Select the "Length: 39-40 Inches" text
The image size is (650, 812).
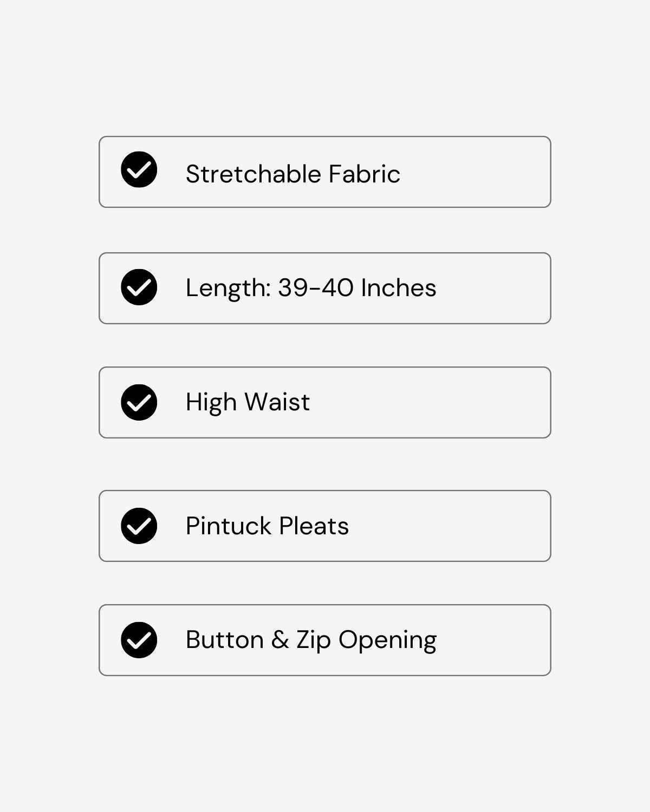point(310,287)
